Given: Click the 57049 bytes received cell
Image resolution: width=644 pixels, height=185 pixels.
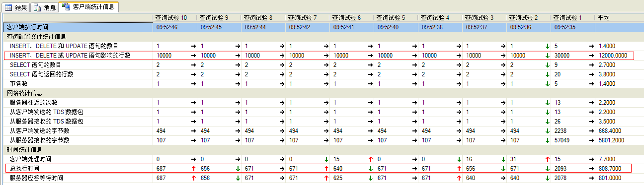Looking at the screenshot, I should coord(572,140).
